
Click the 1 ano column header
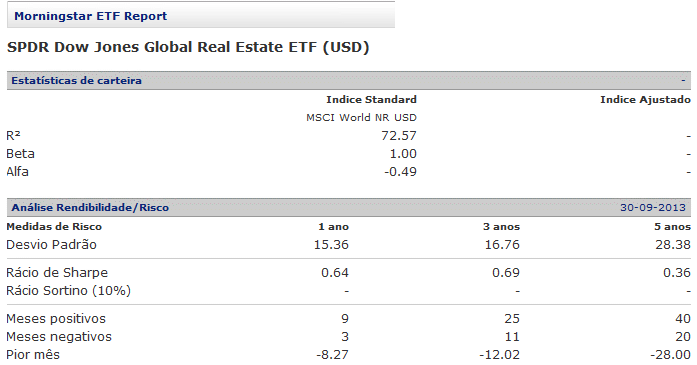(333, 227)
